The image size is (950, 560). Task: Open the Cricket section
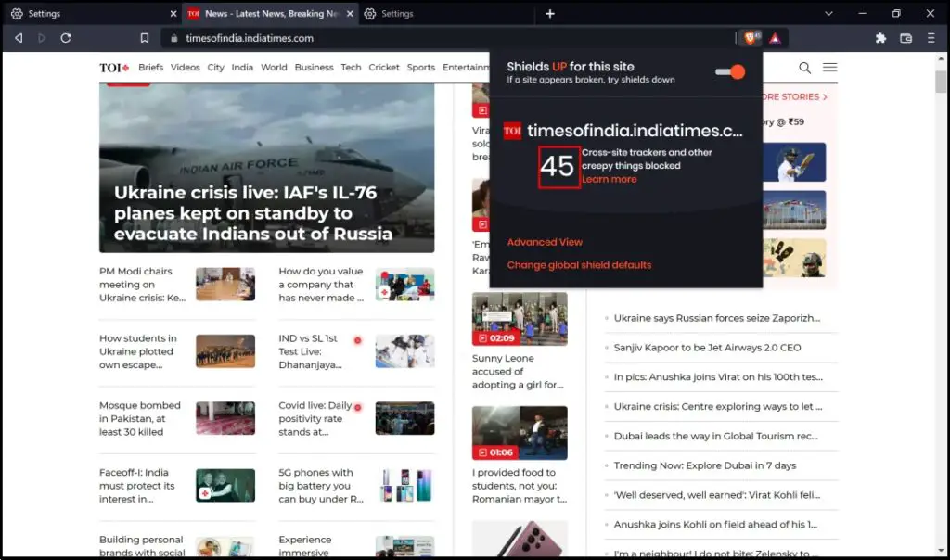tap(384, 67)
